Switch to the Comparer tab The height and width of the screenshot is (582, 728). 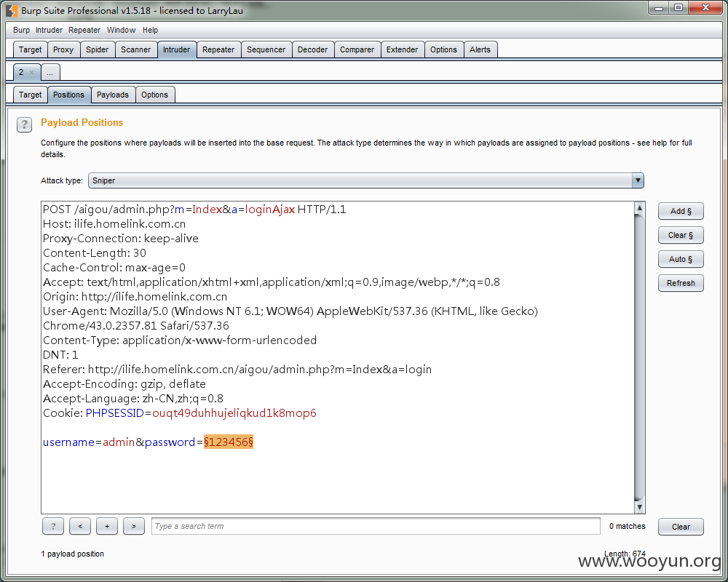pyautogui.click(x=357, y=49)
